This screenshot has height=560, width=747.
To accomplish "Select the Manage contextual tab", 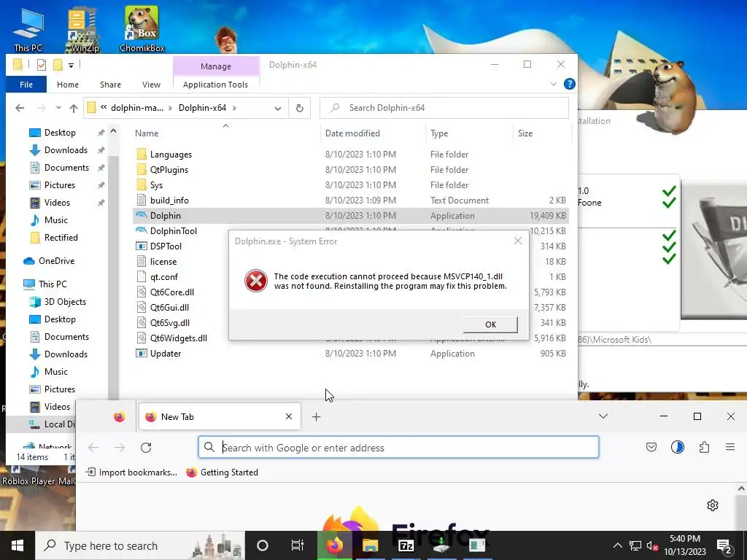I will (x=216, y=66).
